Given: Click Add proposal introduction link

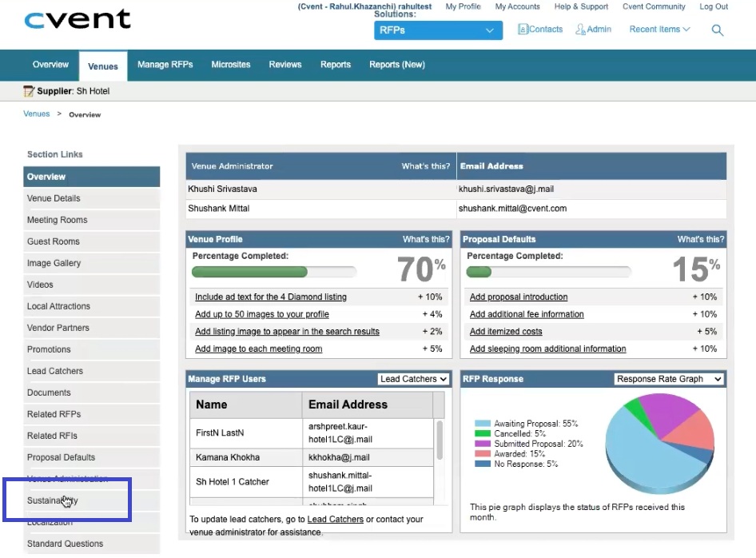Looking at the screenshot, I should (518, 297).
